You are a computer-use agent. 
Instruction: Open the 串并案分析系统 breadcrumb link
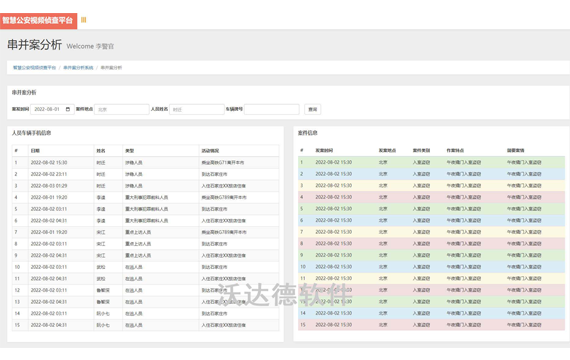(78, 68)
